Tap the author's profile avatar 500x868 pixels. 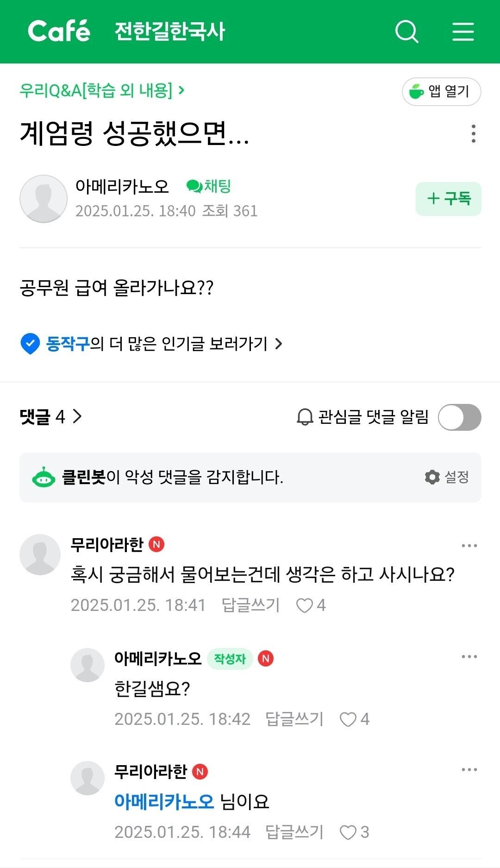[44, 199]
